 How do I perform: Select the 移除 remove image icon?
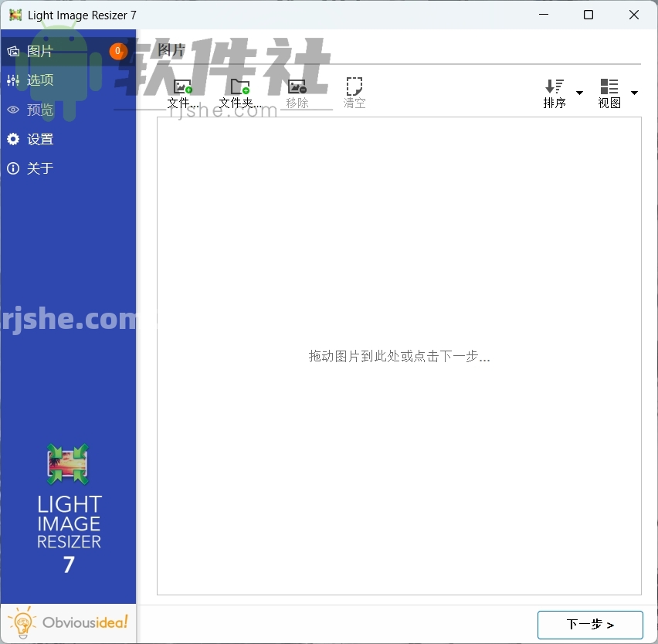pyautogui.click(x=297, y=86)
